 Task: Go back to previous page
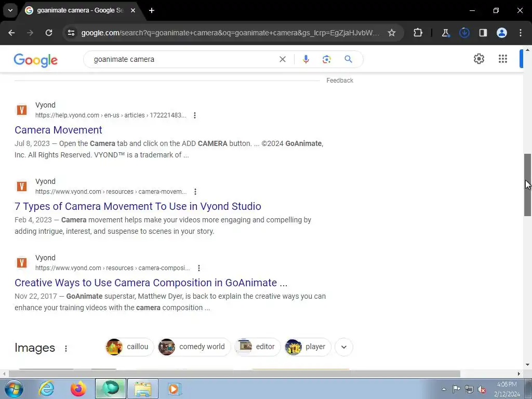pos(11,33)
